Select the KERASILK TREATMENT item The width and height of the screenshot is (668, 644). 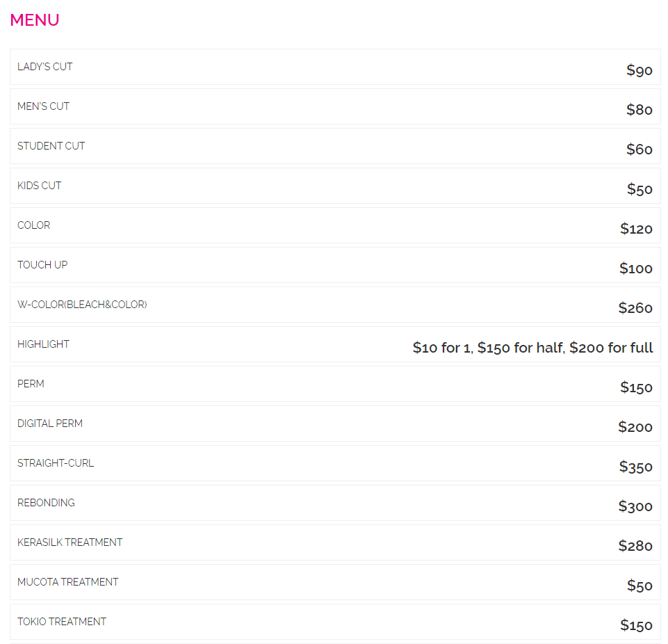(x=70, y=542)
